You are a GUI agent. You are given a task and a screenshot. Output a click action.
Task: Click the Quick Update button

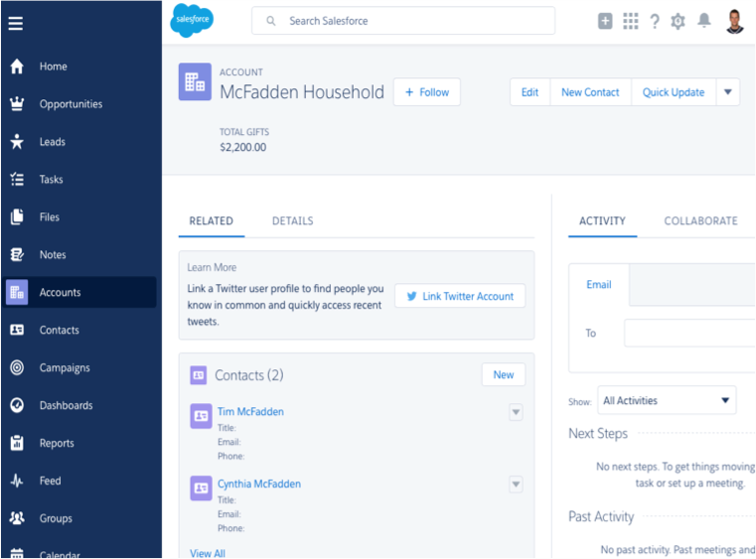coord(674,92)
